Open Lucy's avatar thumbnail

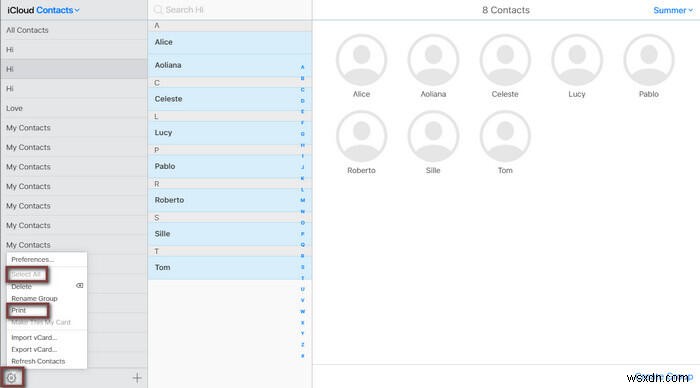pos(577,60)
